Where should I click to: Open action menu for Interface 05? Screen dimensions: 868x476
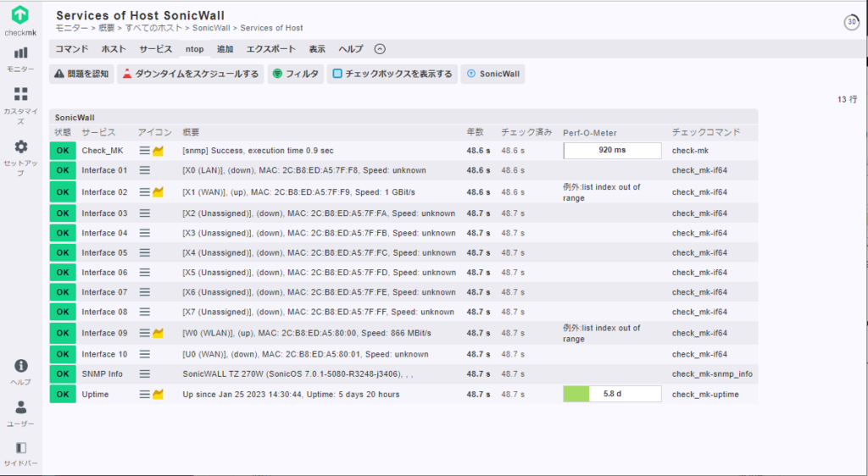[x=144, y=252]
